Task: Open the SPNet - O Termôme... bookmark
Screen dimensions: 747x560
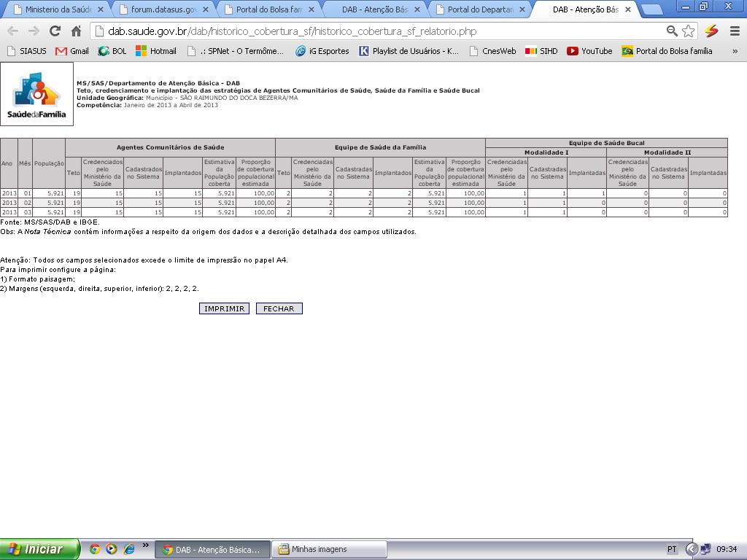Action: click(236, 51)
